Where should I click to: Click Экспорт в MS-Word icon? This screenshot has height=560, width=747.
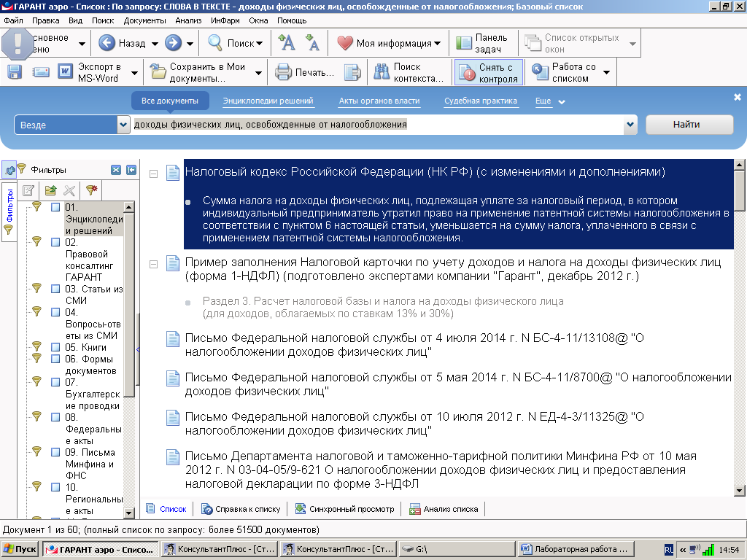tap(65, 72)
